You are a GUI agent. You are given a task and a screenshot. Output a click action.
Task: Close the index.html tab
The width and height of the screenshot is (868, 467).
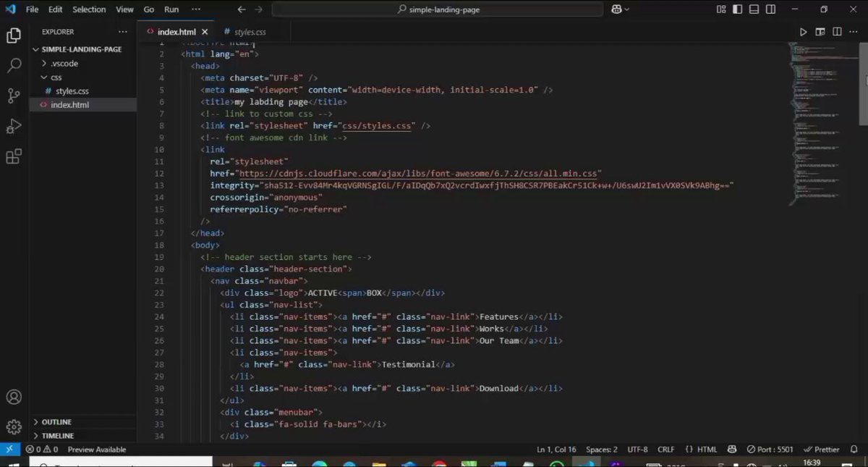[x=205, y=32]
